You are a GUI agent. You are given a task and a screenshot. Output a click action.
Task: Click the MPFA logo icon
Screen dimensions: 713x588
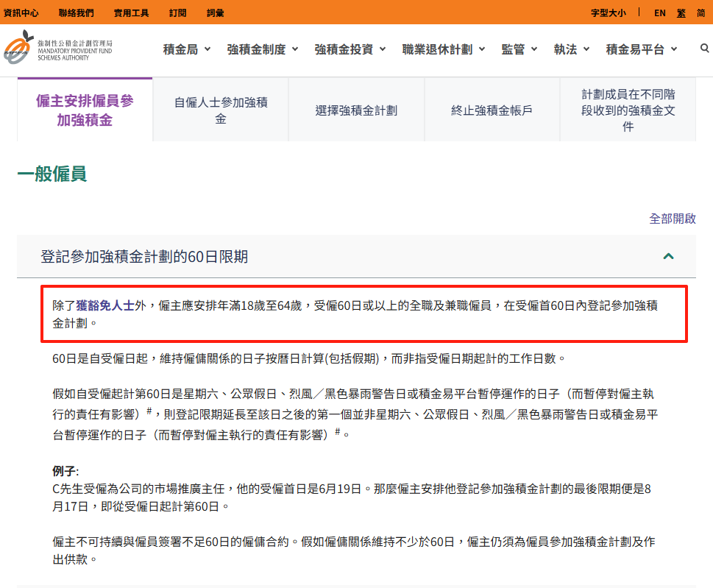[x=18, y=48]
